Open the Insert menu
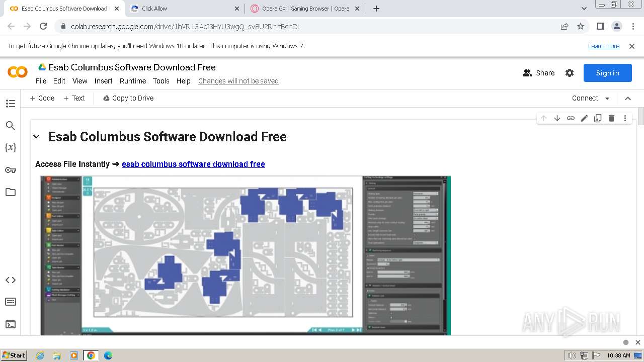 (104, 81)
